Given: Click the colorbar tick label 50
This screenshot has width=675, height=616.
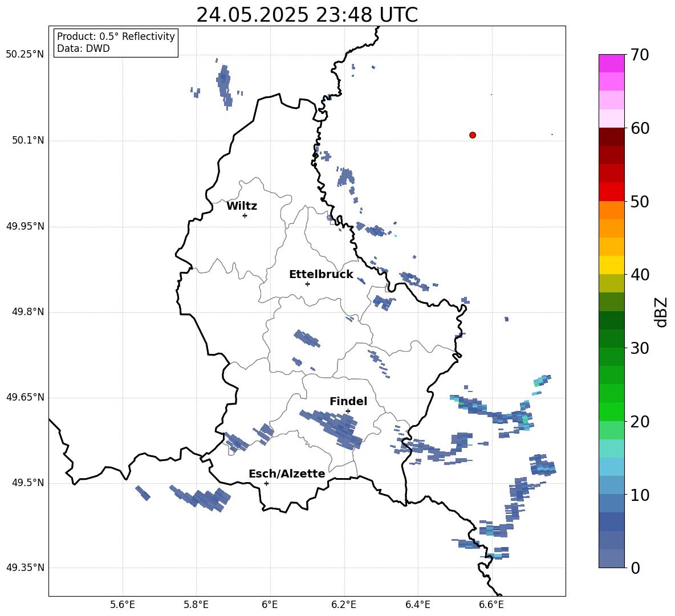Looking at the screenshot, I should point(640,201).
